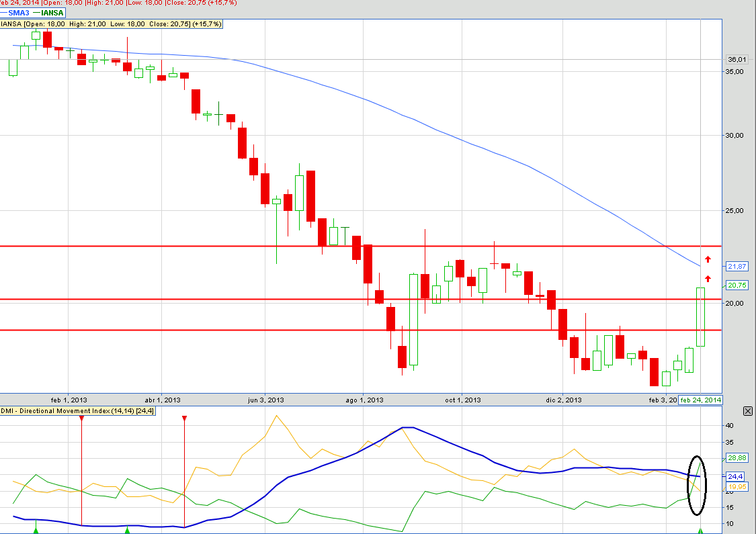Click the leftmost green triangle at the bottom

click(x=37, y=531)
